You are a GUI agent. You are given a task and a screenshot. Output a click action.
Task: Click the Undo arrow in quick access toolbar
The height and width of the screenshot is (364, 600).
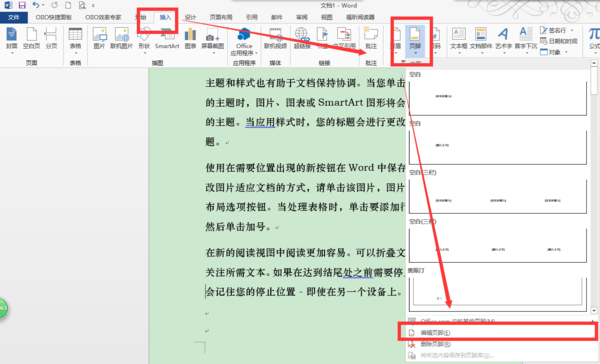point(36,5)
